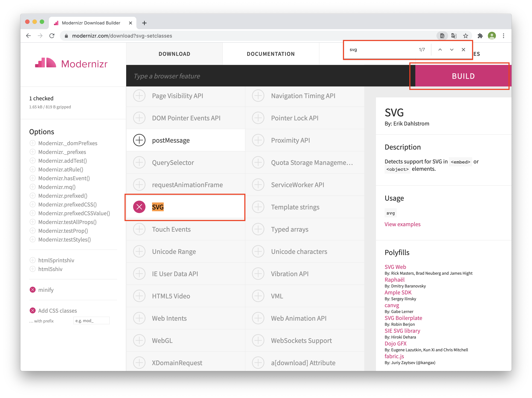
Task: Click the Google Translate icon in address bar
Action: [454, 36]
